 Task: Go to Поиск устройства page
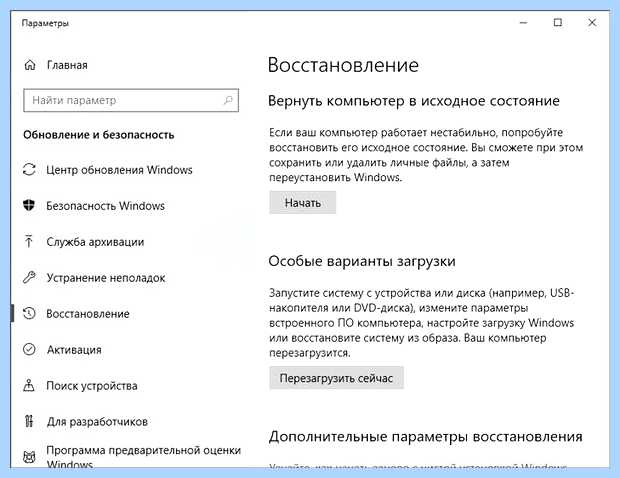(x=92, y=385)
